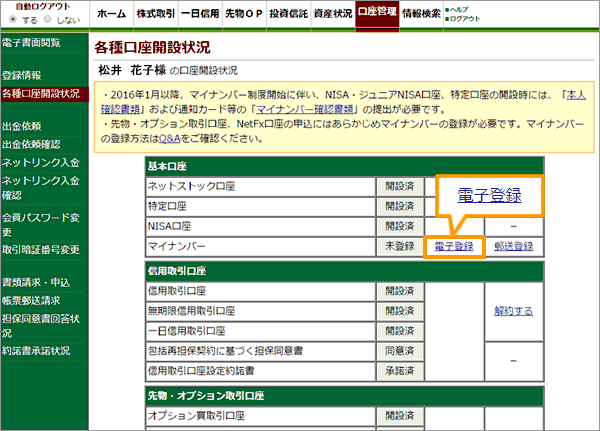Select the 自動ログアウト しない radio button
Image resolution: width=600 pixels, height=431 pixels.
[47, 19]
